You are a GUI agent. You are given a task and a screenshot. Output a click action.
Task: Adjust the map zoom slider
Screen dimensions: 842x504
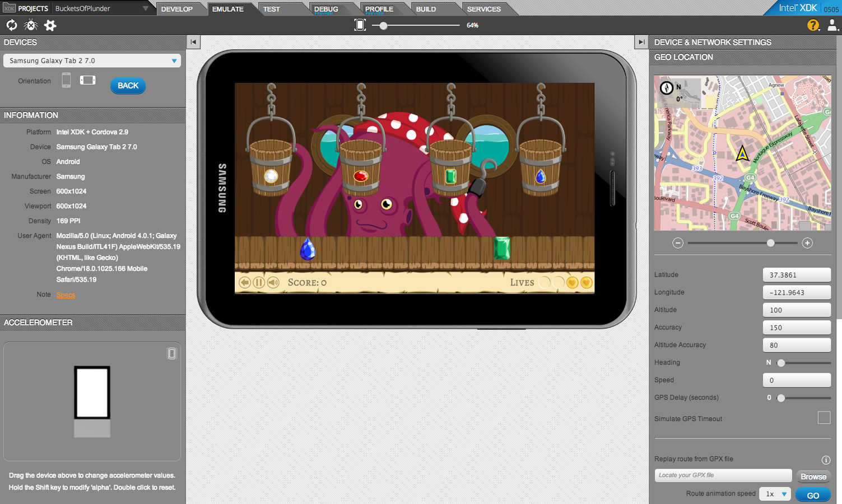771,243
